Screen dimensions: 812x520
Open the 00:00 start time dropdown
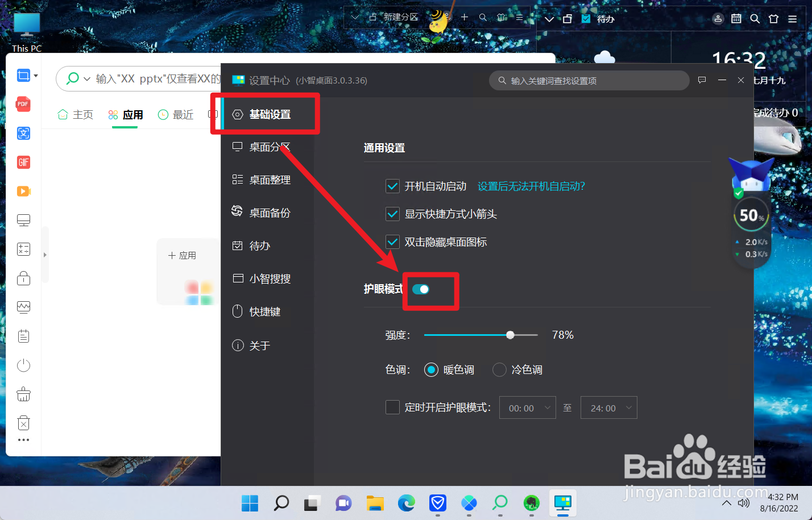coord(528,407)
